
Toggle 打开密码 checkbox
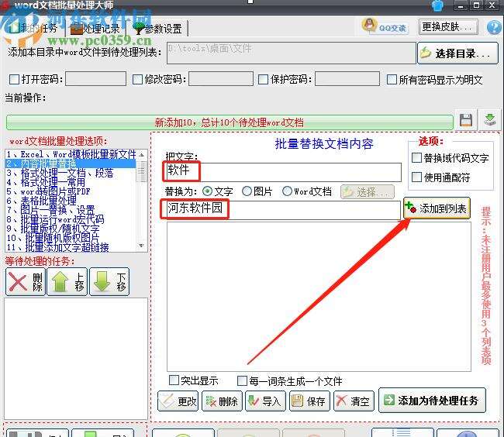click(14, 79)
